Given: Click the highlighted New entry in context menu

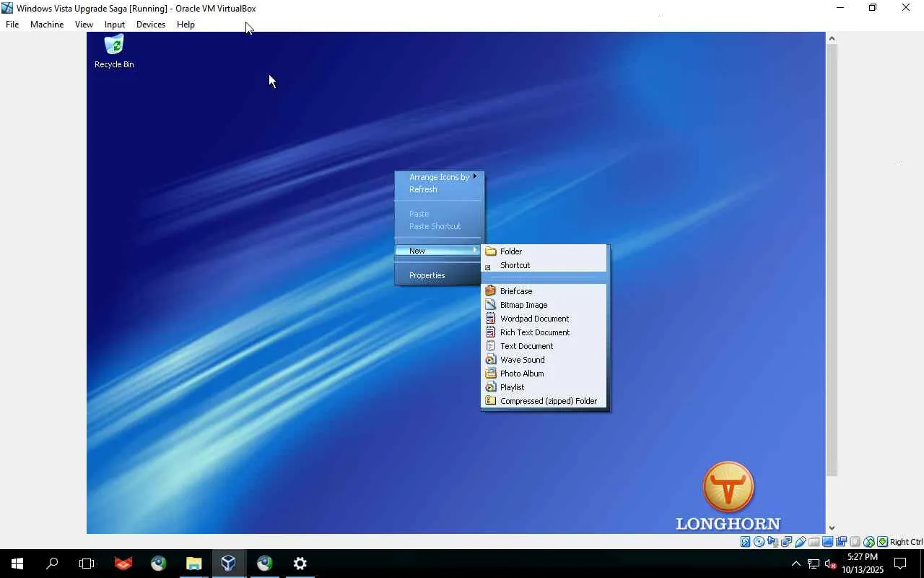Looking at the screenshot, I should click(x=439, y=251).
